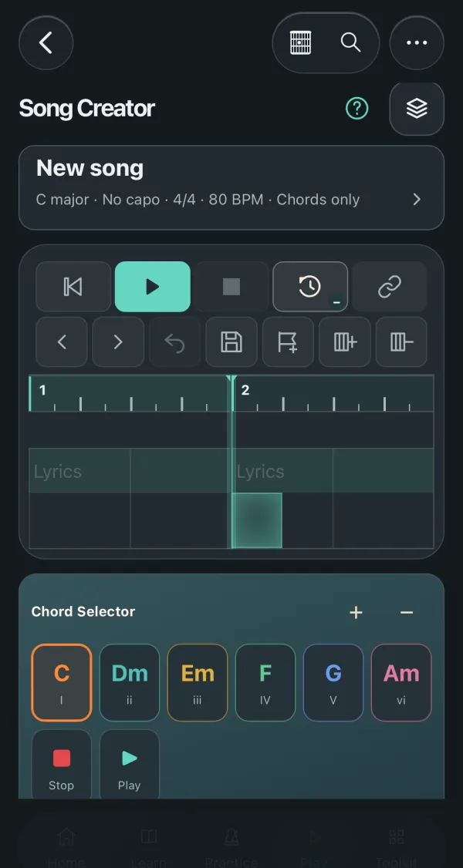
Task: Stop playback with the square button
Action: pos(231,287)
